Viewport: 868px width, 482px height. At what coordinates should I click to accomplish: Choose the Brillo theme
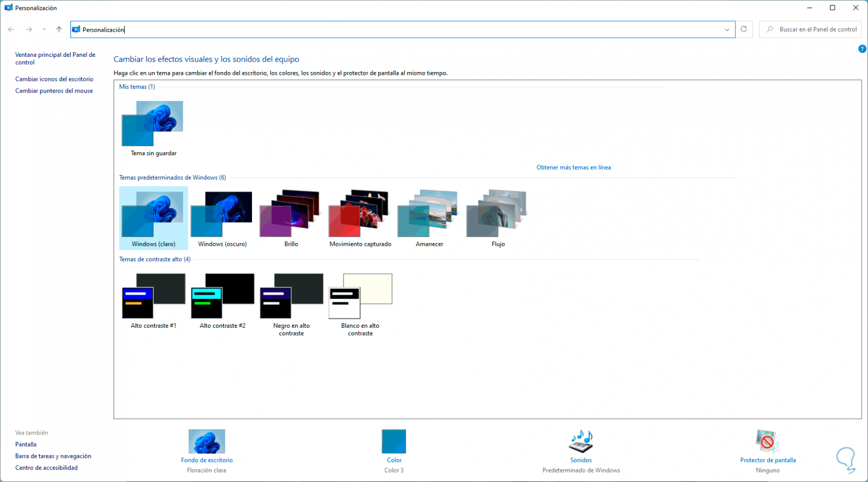[x=291, y=218]
